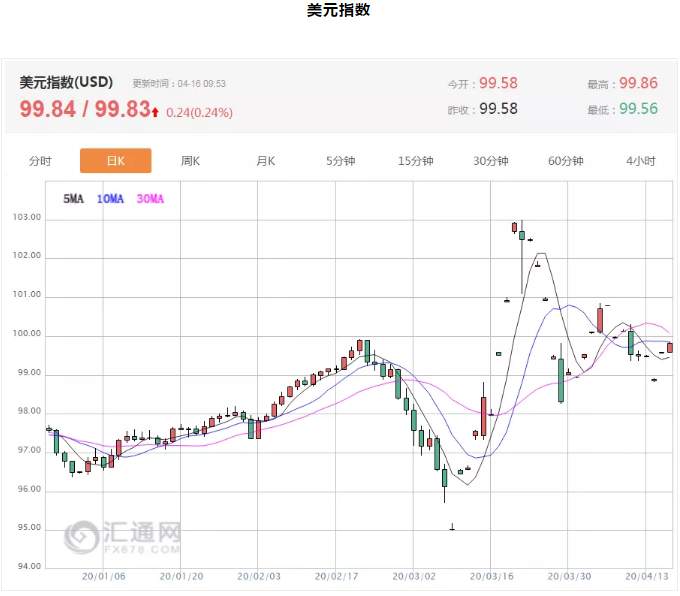Switch to the 分时 chart tab
The image size is (680, 596).
[40, 161]
